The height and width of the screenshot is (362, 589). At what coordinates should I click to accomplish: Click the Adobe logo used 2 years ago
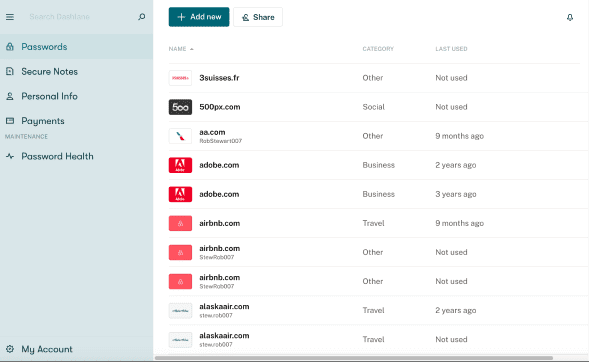tap(180, 165)
